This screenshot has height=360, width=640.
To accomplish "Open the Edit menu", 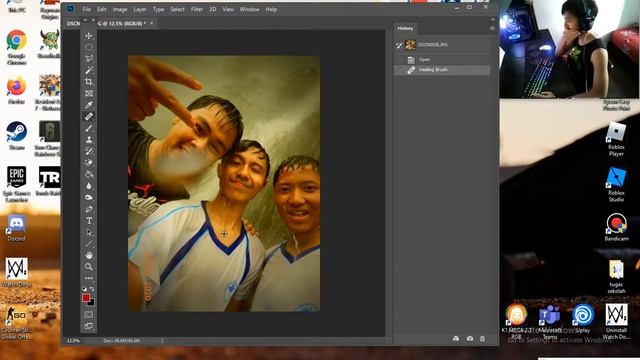I will click(x=102, y=9).
